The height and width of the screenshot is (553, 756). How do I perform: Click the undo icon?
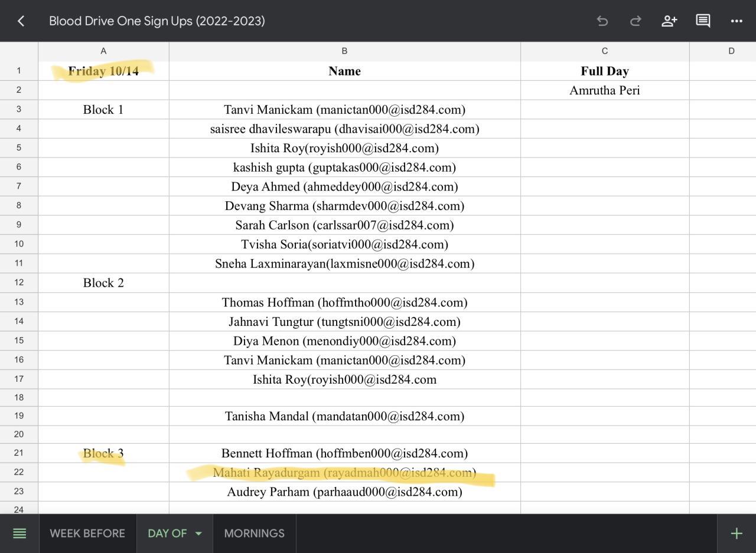(x=602, y=21)
